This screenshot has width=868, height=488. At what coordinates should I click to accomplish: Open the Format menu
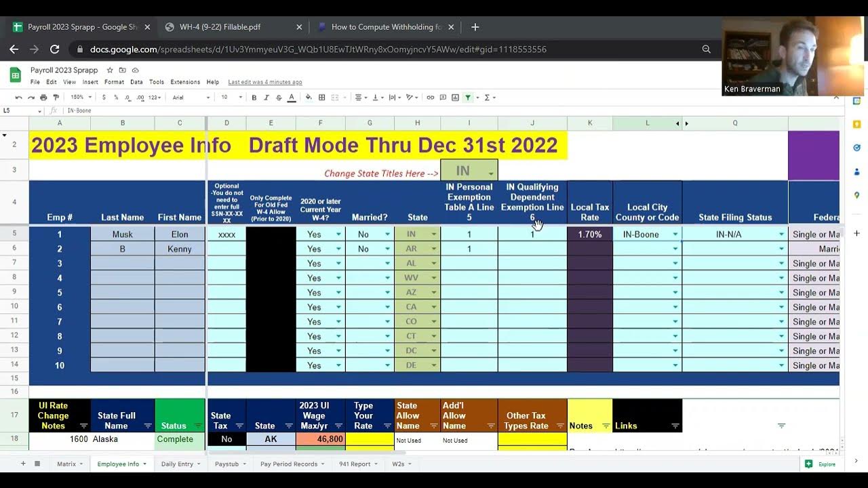click(x=114, y=82)
